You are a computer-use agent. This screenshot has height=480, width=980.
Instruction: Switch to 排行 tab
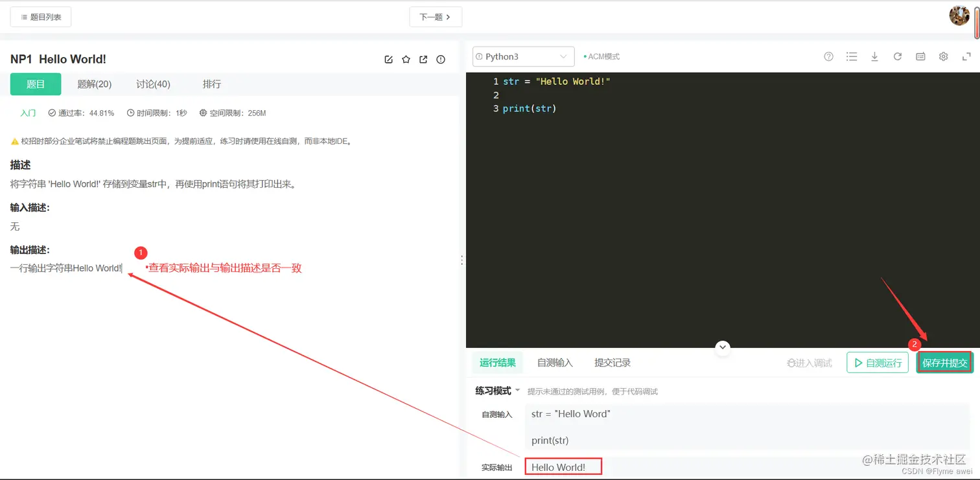tap(212, 84)
